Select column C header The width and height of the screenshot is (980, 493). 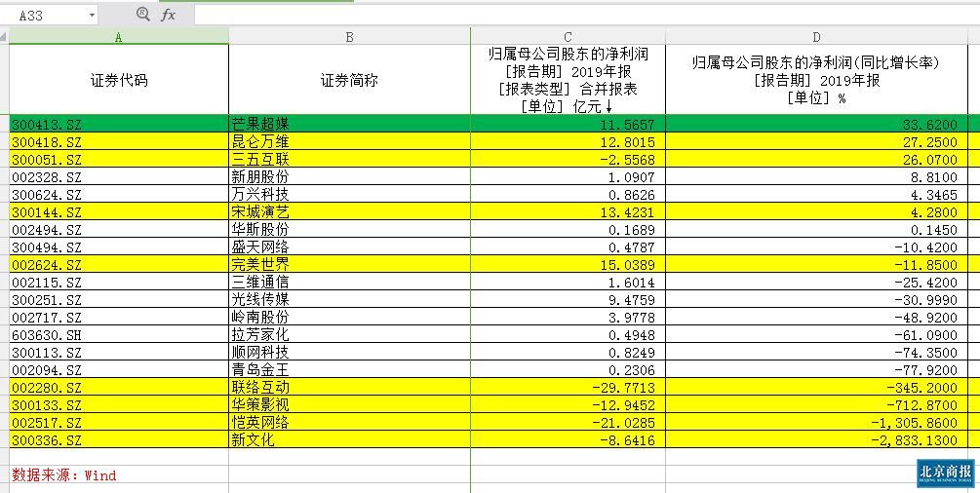(x=568, y=37)
